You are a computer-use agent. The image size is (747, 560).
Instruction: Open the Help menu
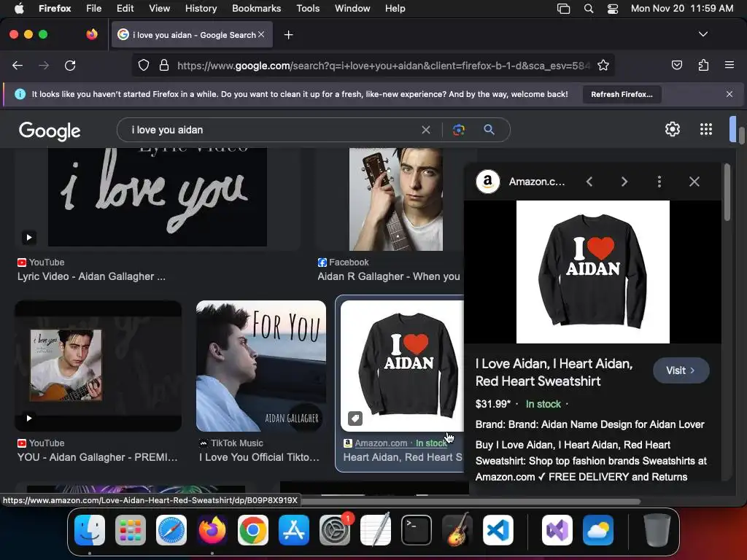point(395,8)
